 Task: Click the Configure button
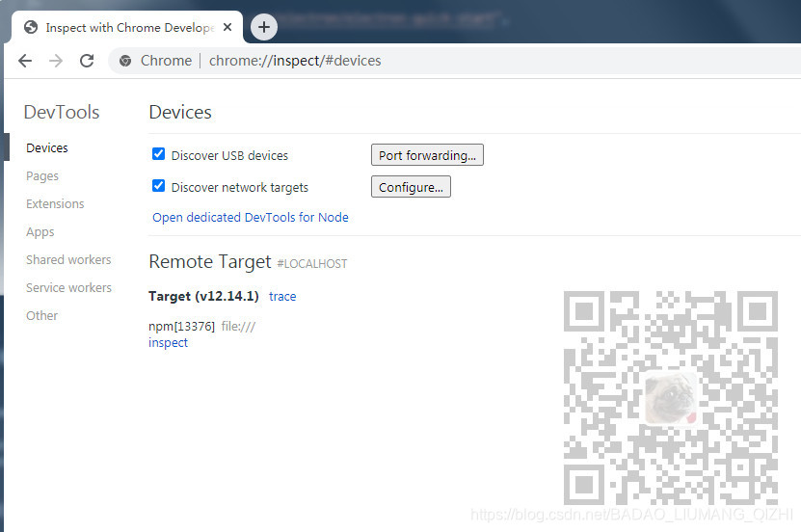click(411, 187)
